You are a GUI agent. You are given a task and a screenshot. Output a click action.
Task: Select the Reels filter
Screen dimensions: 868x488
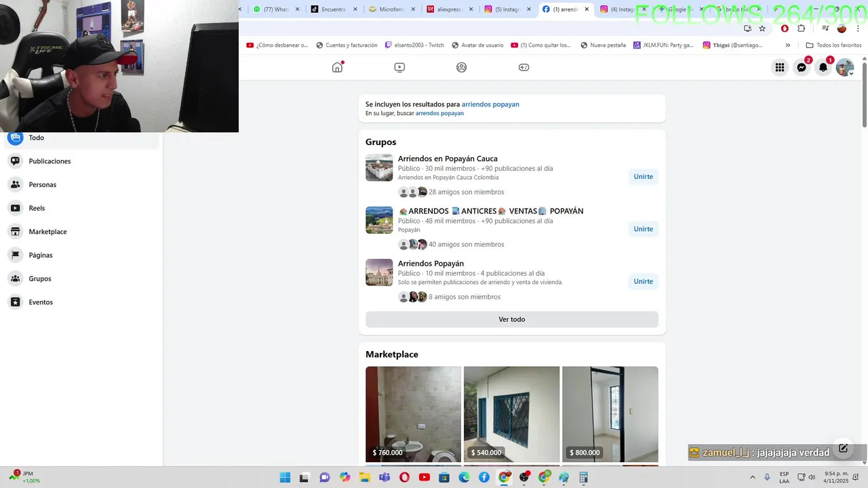[x=82, y=208]
